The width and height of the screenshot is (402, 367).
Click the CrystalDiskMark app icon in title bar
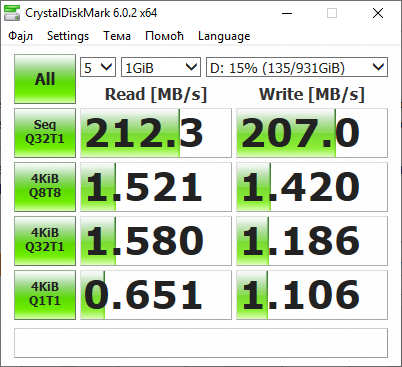click(12, 13)
